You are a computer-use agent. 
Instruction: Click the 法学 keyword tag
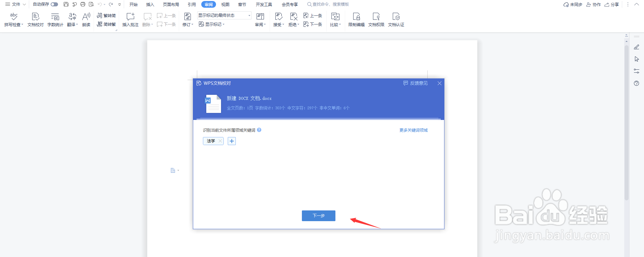(211, 141)
